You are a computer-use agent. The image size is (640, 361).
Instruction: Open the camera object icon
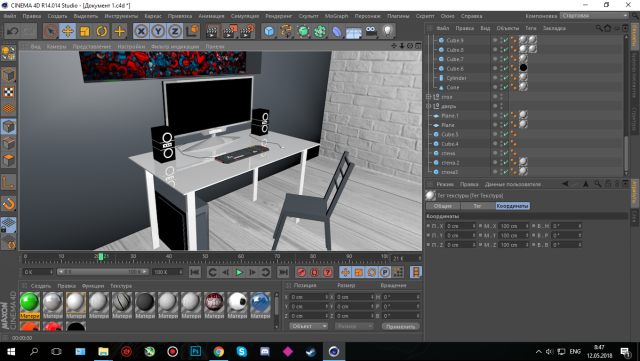pos(371,31)
